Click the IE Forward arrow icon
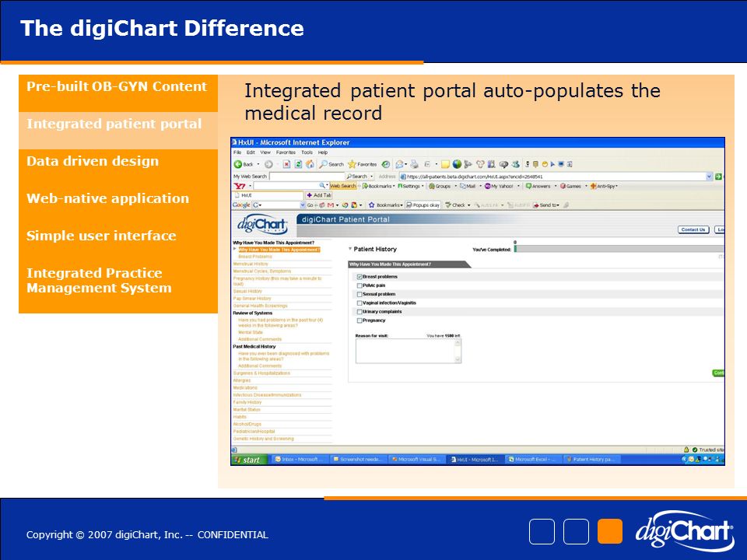The width and height of the screenshot is (747, 560). tap(268, 164)
